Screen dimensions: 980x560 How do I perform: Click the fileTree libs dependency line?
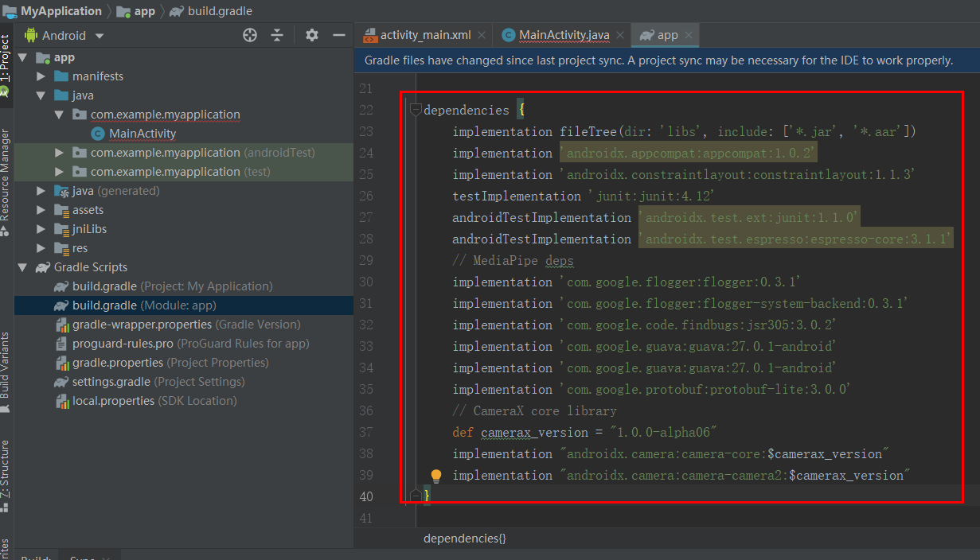pyautogui.click(x=685, y=131)
